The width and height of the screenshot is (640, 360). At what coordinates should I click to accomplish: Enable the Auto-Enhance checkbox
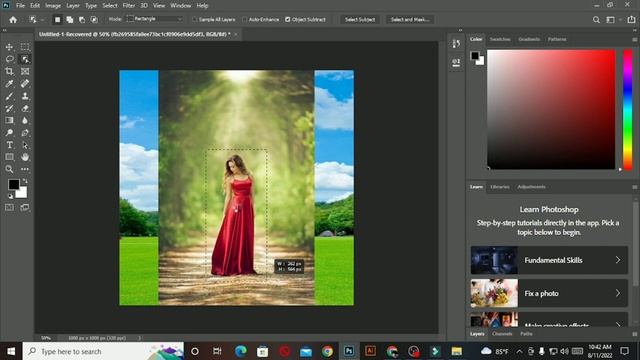coord(244,19)
